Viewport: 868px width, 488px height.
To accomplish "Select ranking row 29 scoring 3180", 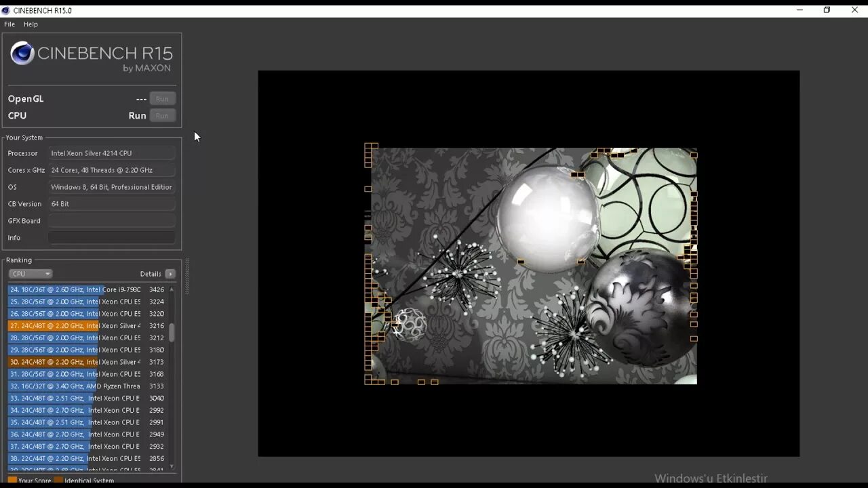I will pos(87,350).
